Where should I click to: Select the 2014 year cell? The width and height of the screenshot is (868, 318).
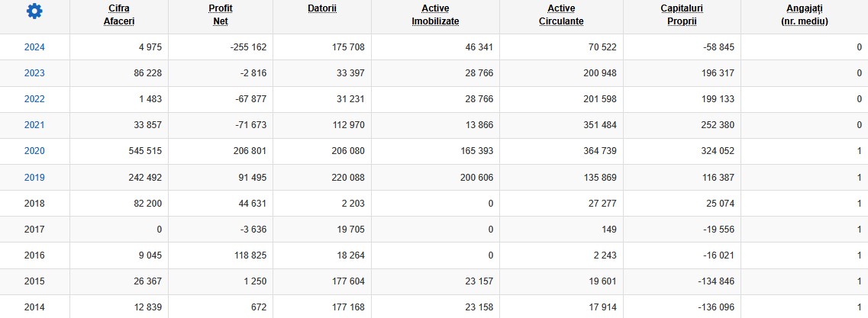34,307
